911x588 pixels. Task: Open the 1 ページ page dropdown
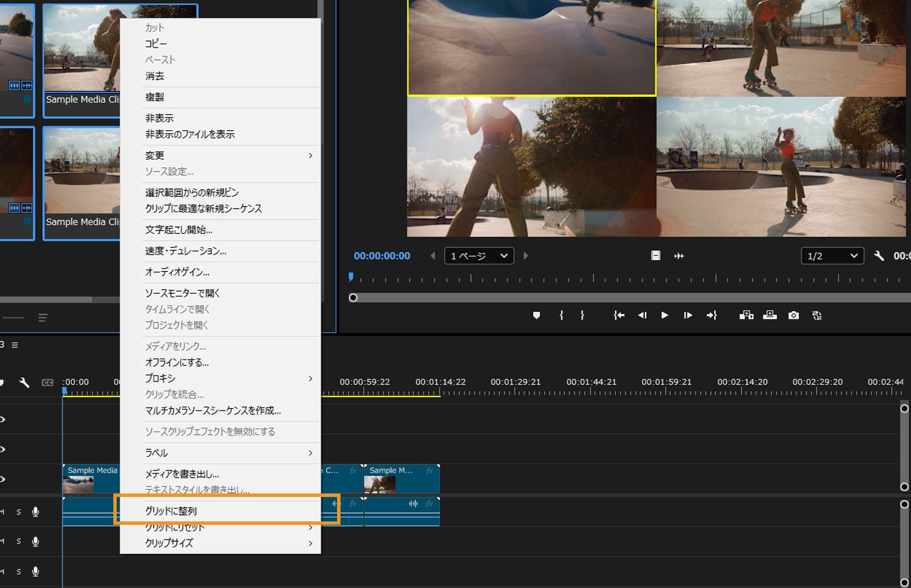pos(479,256)
